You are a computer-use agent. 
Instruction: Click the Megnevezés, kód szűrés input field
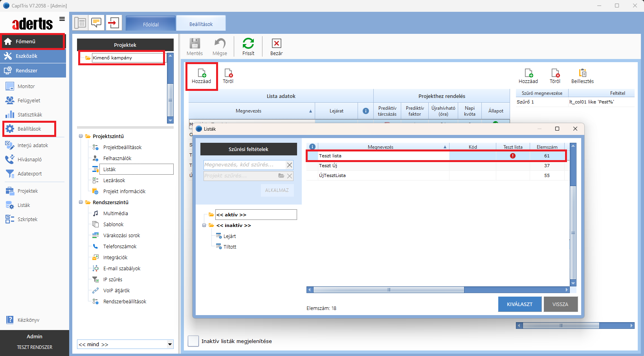[244, 165]
